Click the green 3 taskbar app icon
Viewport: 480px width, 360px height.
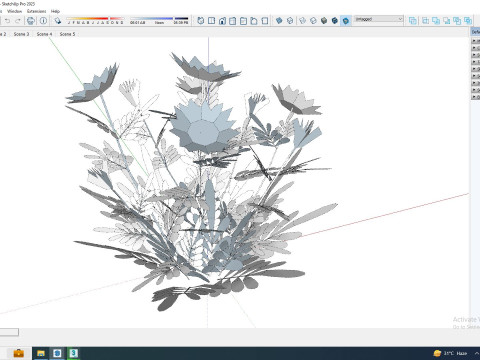click(73, 353)
